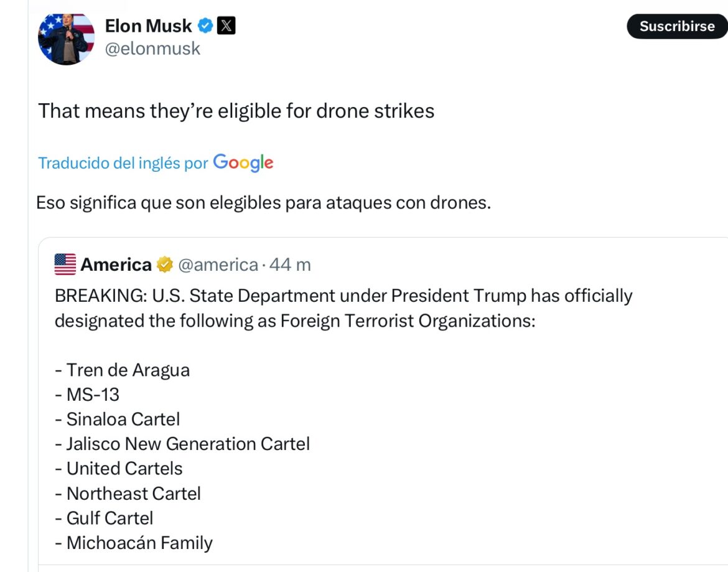Click the 'Tren de Aragua' list entry
Viewport: 728px width, 572px height.
point(122,369)
